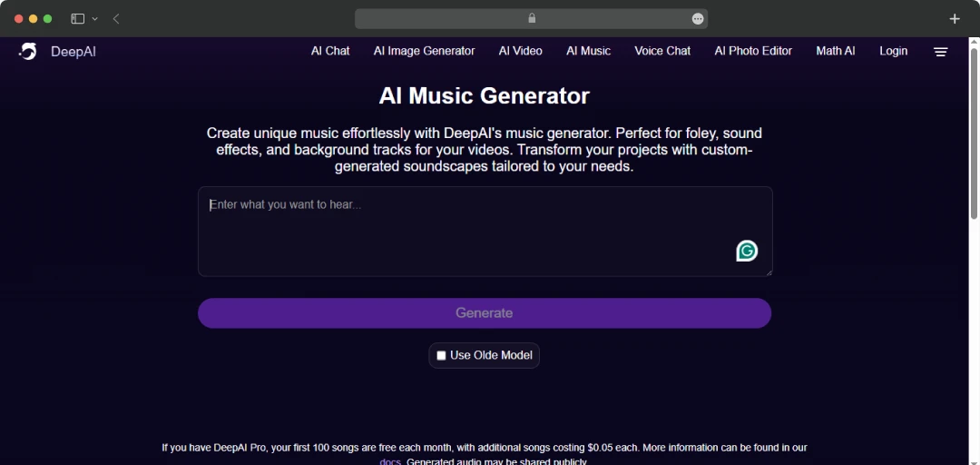Go back with the browser back arrow
The width and height of the screenshot is (980, 465).
[x=116, y=19]
